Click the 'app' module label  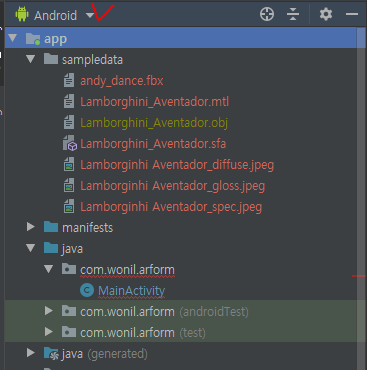(55, 39)
